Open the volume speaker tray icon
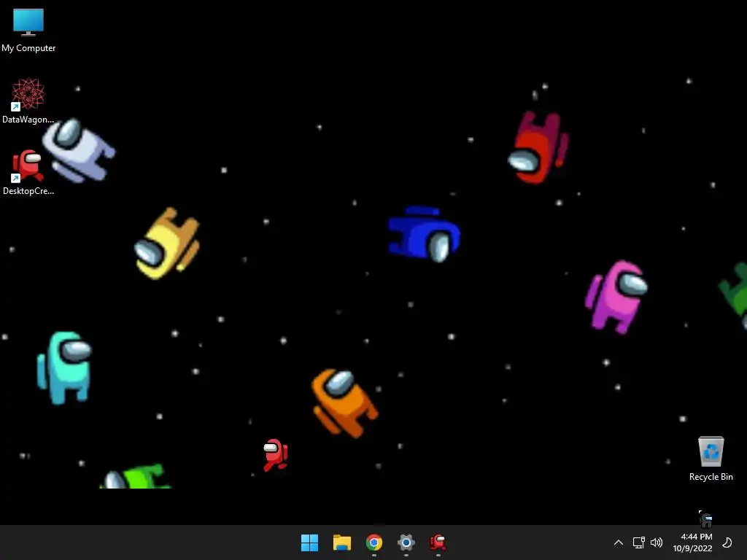The width and height of the screenshot is (747, 560). (657, 542)
